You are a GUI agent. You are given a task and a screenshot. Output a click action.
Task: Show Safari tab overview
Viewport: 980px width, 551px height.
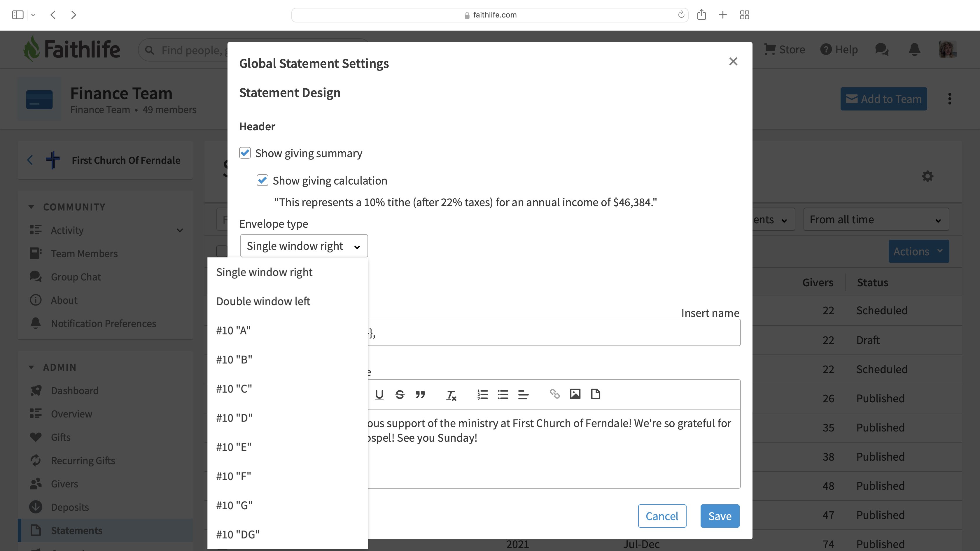(745, 15)
